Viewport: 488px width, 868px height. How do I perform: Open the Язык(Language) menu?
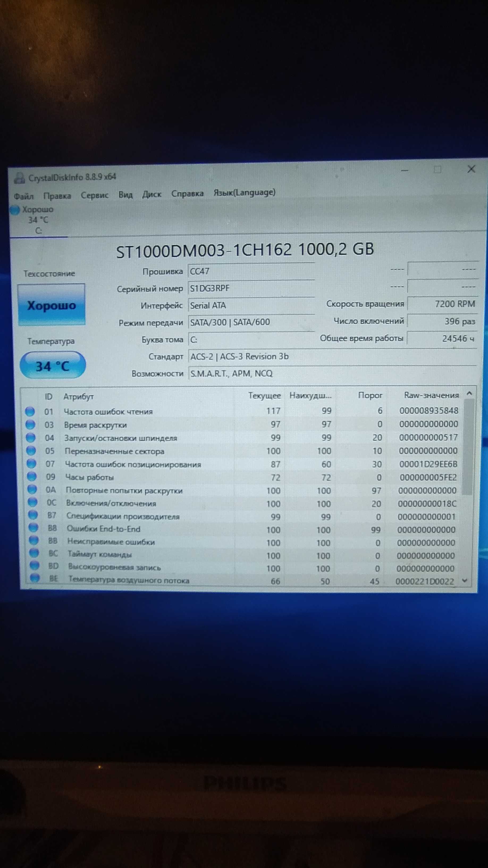click(245, 193)
